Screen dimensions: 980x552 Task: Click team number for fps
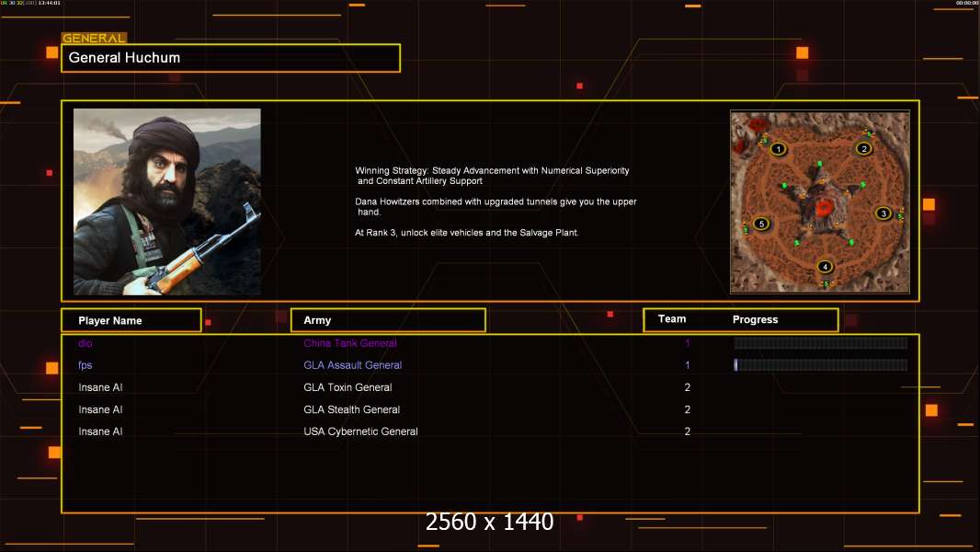tap(687, 365)
